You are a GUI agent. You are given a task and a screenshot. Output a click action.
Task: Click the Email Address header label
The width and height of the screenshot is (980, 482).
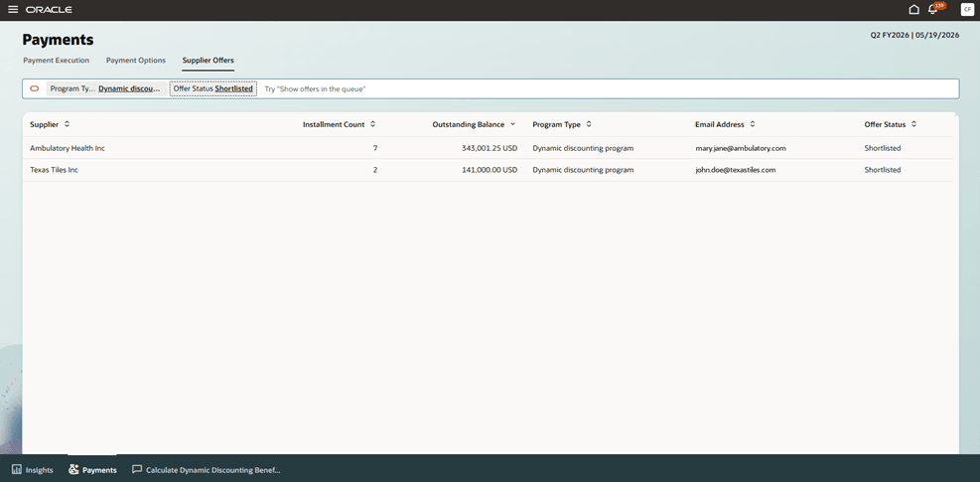pyautogui.click(x=720, y=124)
